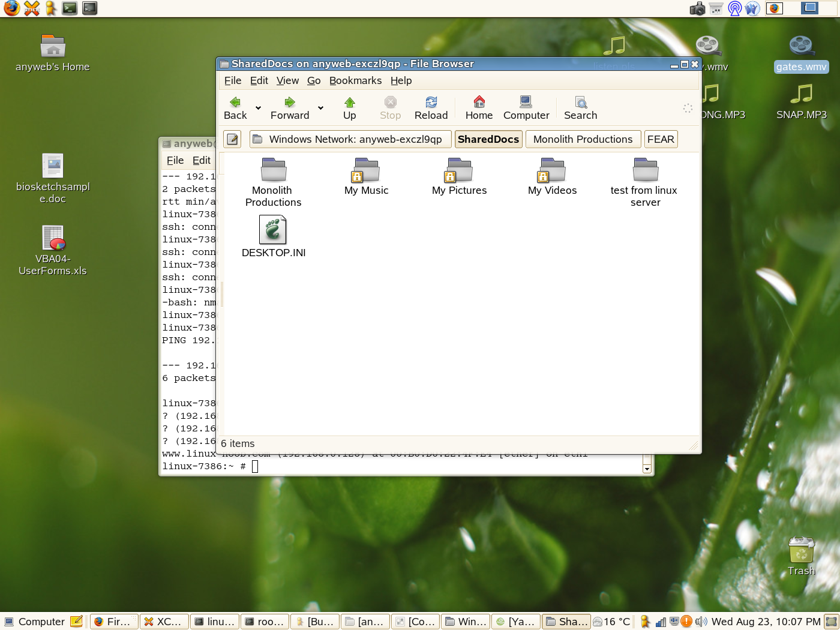
Task: Click the '6 items' status bar text
Action: (x=238, y=444)
